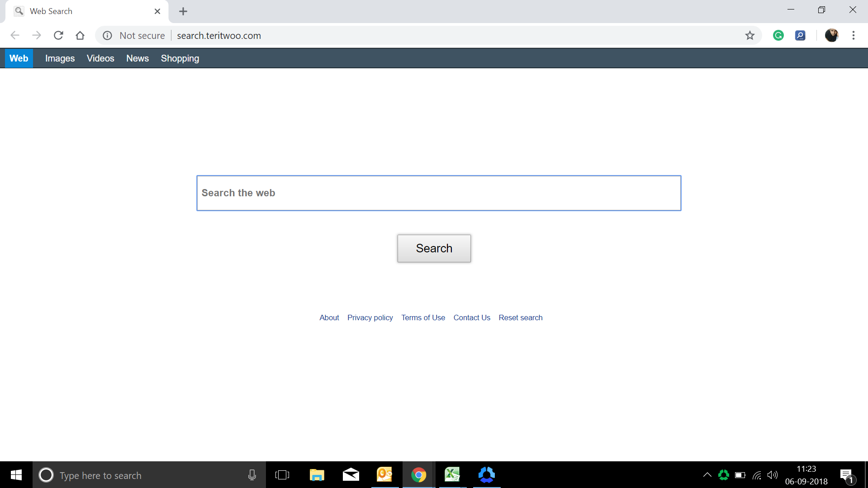Image resolution: width=868 pixels, height=488 pixels.
Task: Click the microphone in the Windows search bar
Action: click(x=252, y=475)
